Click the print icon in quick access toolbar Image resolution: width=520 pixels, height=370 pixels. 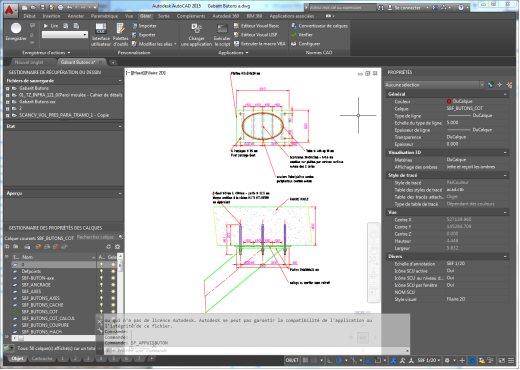(x=60, y=7)
